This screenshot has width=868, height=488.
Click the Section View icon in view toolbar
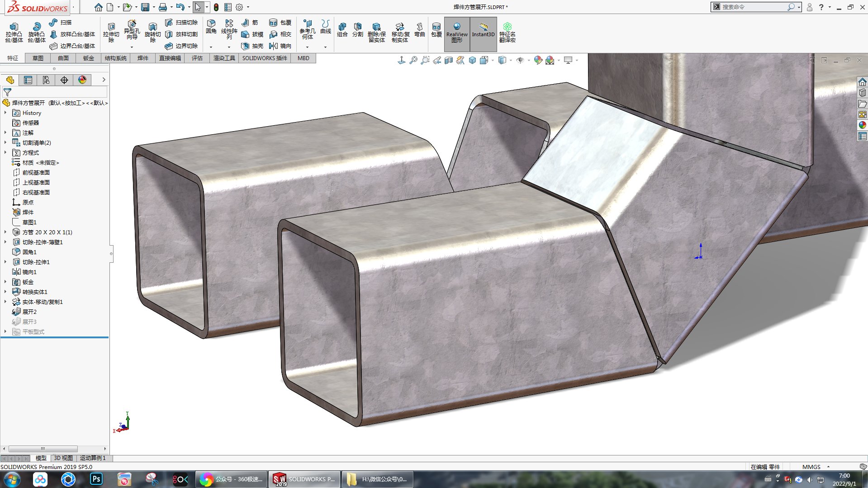tap(449, 60)
